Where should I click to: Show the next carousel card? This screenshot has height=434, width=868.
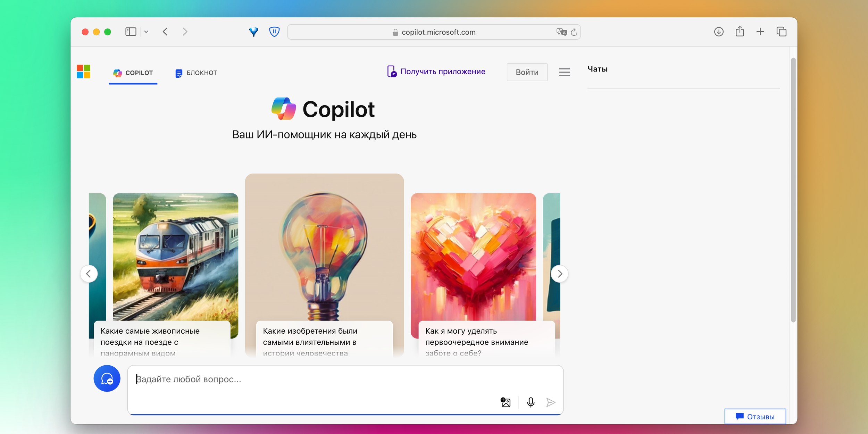pos(559,274)
